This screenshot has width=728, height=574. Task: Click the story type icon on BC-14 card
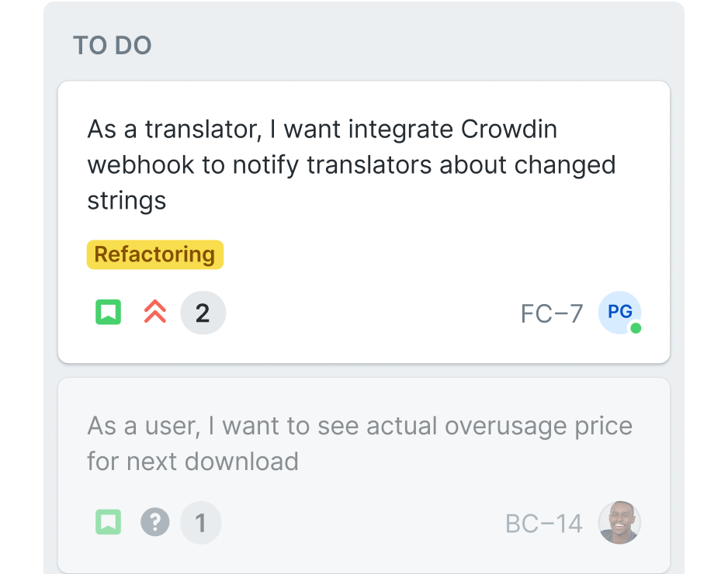tap(108, 522)
